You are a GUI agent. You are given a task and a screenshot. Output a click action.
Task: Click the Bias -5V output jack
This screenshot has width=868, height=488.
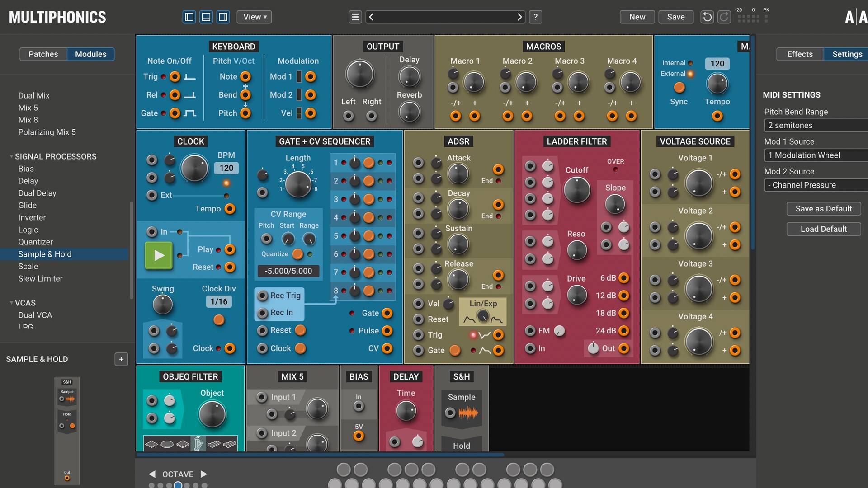point(359,436)
